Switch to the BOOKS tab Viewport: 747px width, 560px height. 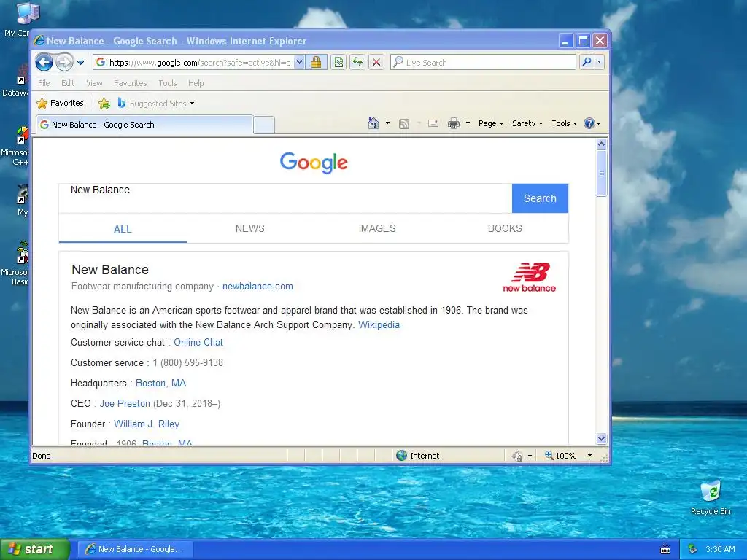505,228
